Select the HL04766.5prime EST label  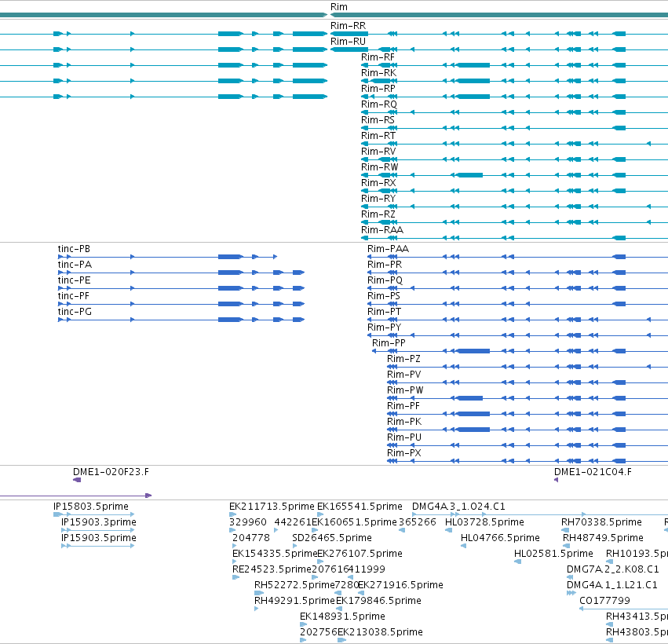(x=500, y=538)
